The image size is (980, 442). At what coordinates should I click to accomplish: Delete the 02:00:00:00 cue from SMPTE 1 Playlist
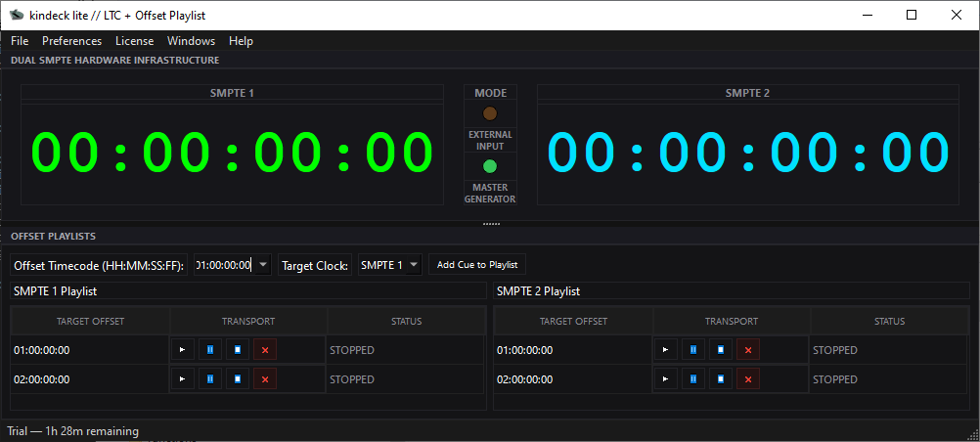265,378
